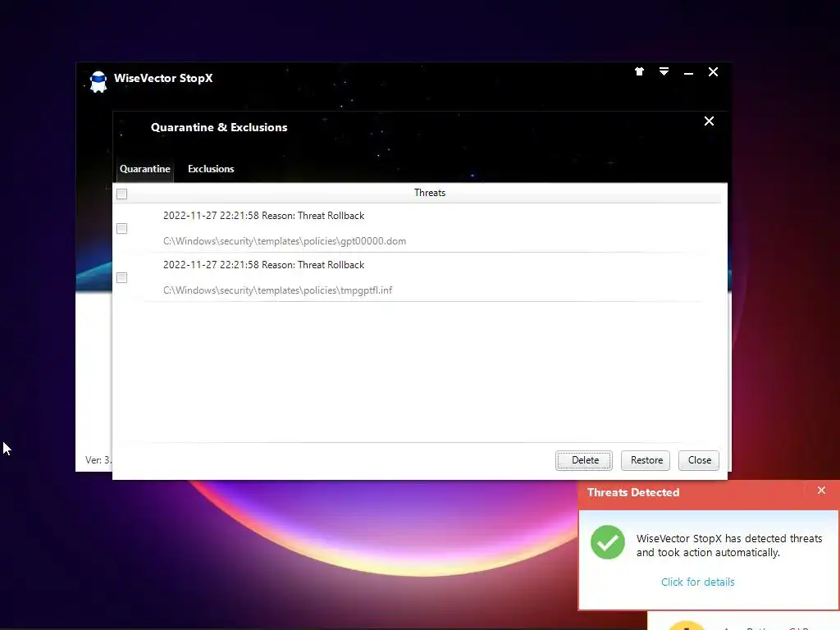Open the title bar dropdown menu arrow
Image resolution: width=840 pixels, height=630 pixels.
click(664, 71)
